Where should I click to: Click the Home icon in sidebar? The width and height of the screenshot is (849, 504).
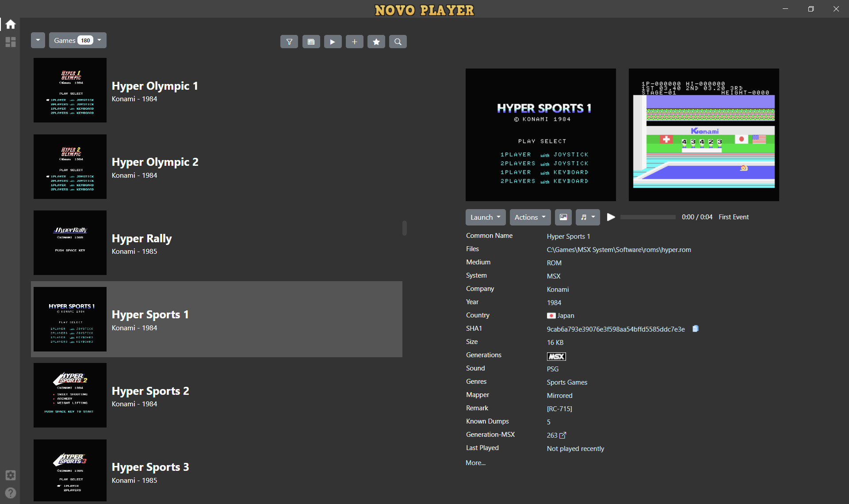(x=11, y=24)
